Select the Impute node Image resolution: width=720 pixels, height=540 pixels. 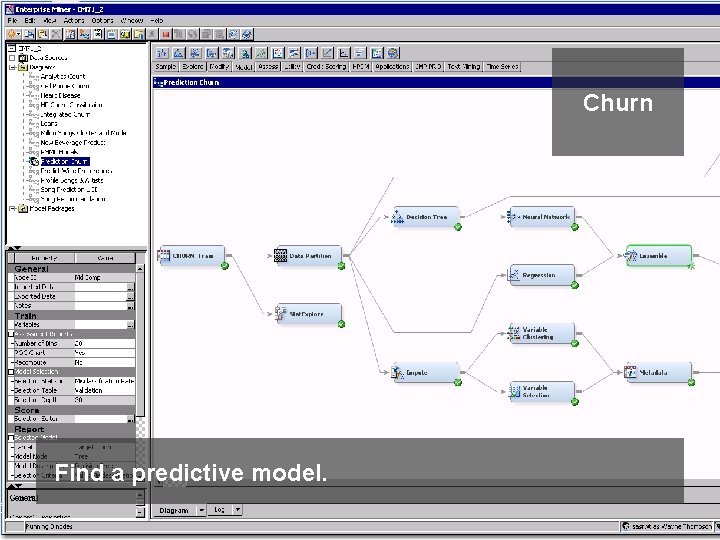426,372
